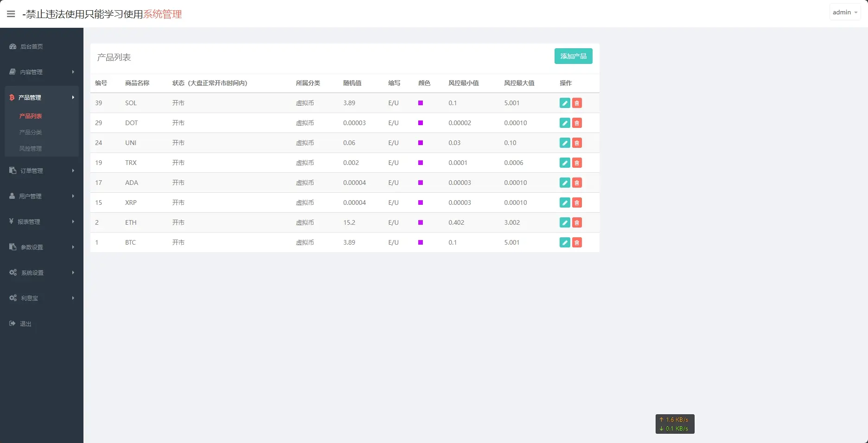Edit the ETH product row
This screenshot has height=443, width=868.
pyautogui.click(x=565, y=222)
